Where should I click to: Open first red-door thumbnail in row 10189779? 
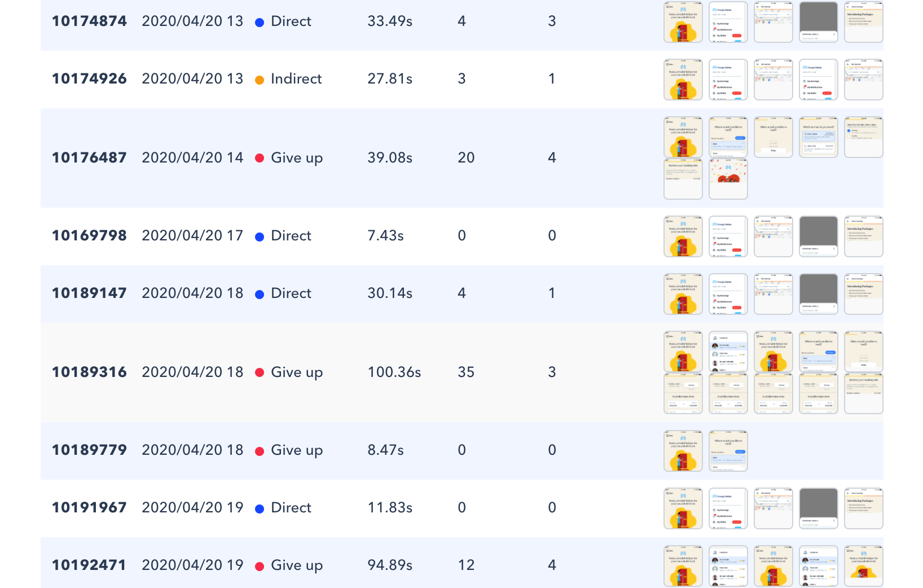pos(683,451)
